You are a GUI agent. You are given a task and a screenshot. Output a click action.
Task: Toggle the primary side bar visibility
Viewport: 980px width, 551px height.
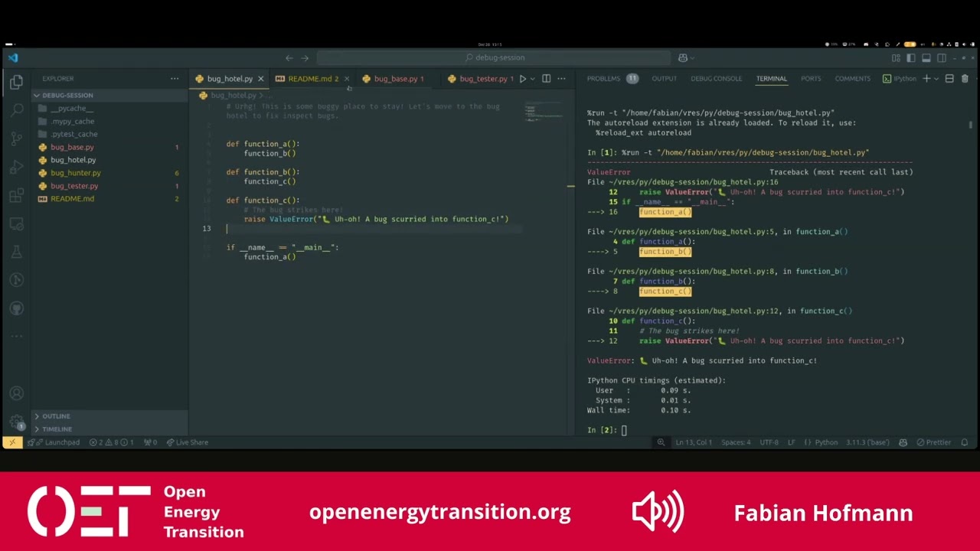click(x=911, y=57)
